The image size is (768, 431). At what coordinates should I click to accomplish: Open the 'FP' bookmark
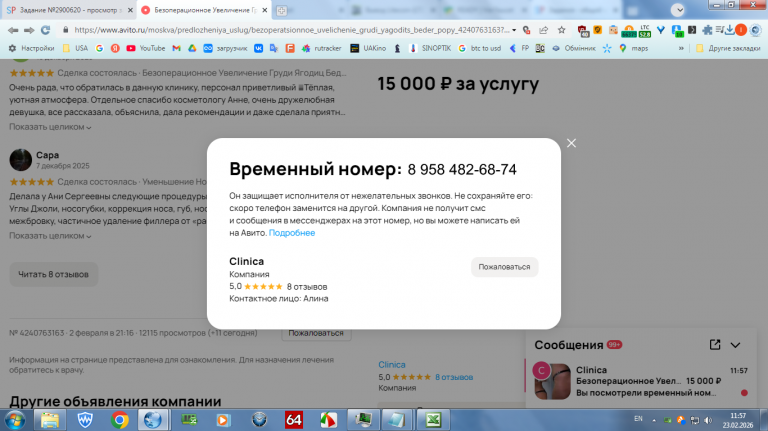pyautogui.click(x=520, y=48)
